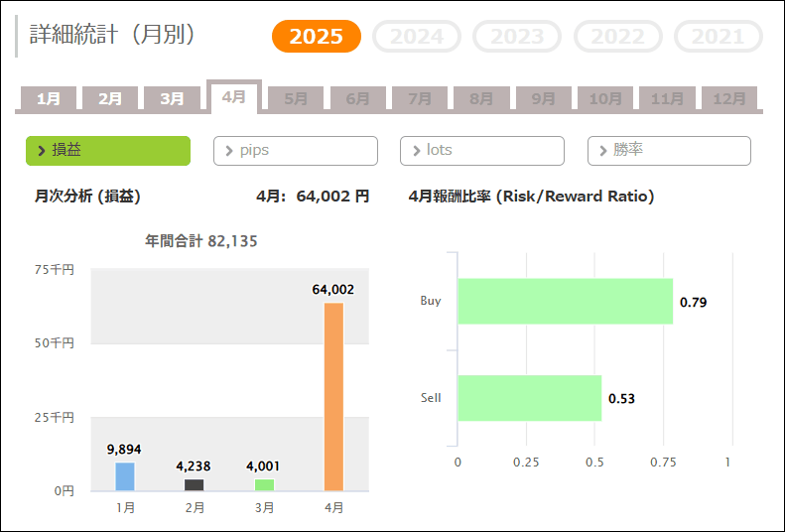Click the 月次分析 (損益) heading
The width and height of the screenshot is (785, 532).
coord(87,197)
